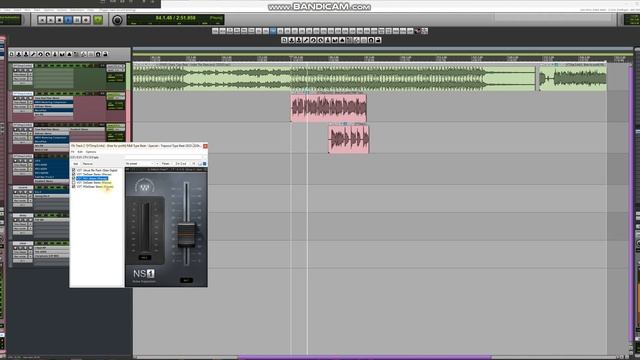Select the last FX entry in the list
Viewport: 640px width, 360px height.
tap(95, 187)
